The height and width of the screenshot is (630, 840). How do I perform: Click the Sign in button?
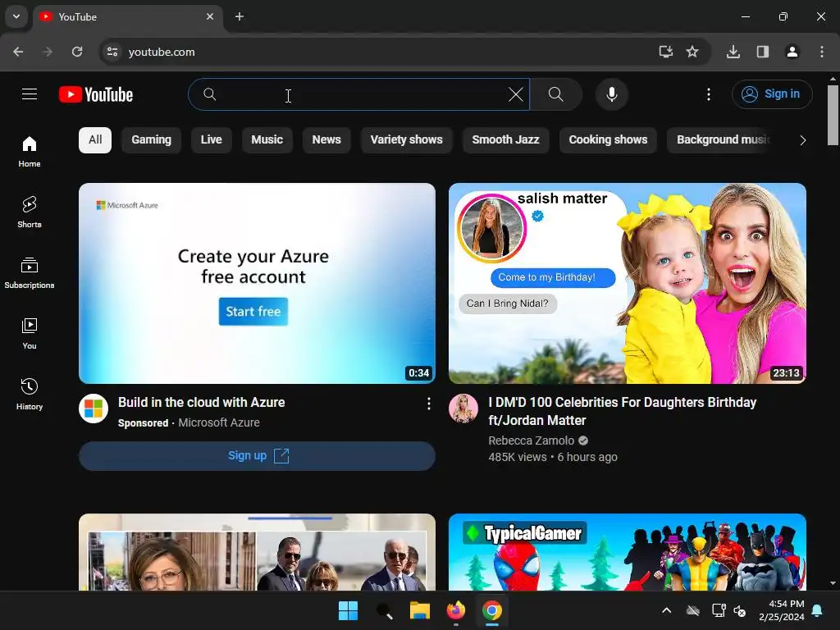click(x=771, y=94)
